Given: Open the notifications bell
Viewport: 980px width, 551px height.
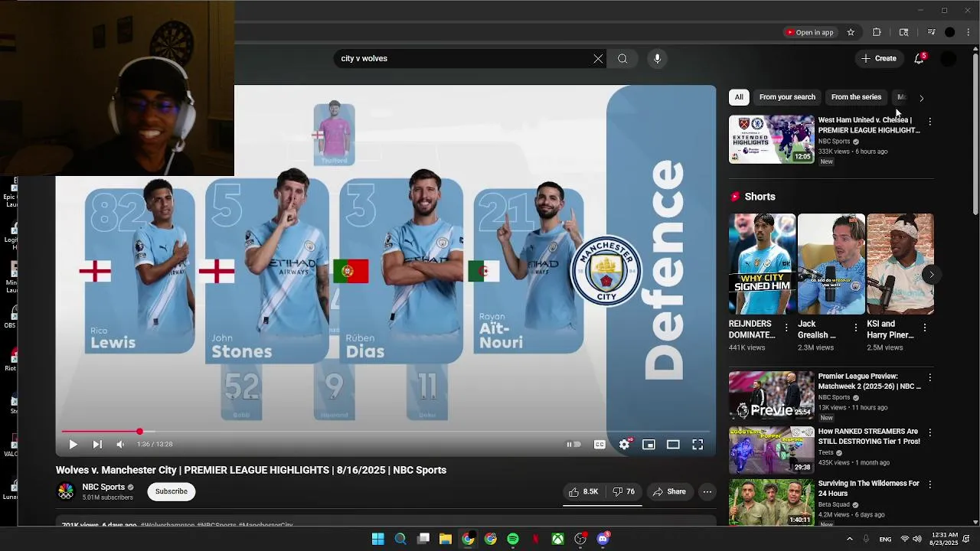Looking at the screenshot, I should pos(920,59).
